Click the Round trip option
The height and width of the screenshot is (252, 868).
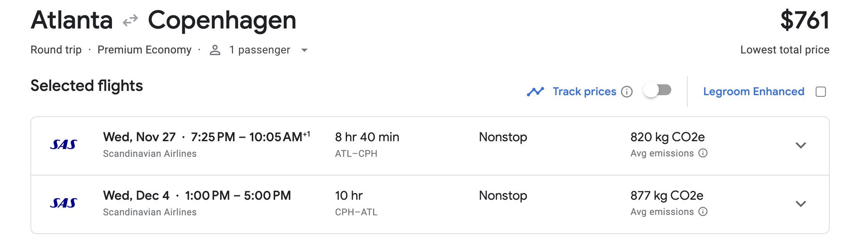click(56, 50)
